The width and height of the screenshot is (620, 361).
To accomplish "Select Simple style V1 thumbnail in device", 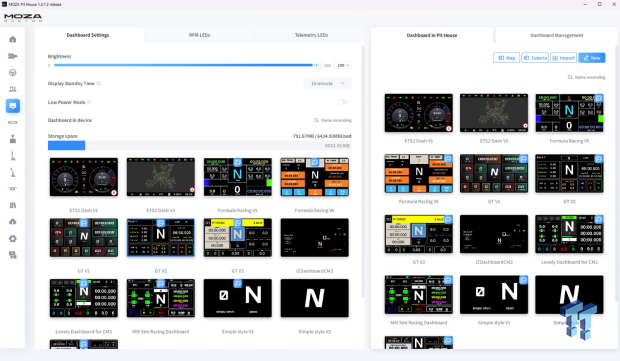I will (238, 298).
